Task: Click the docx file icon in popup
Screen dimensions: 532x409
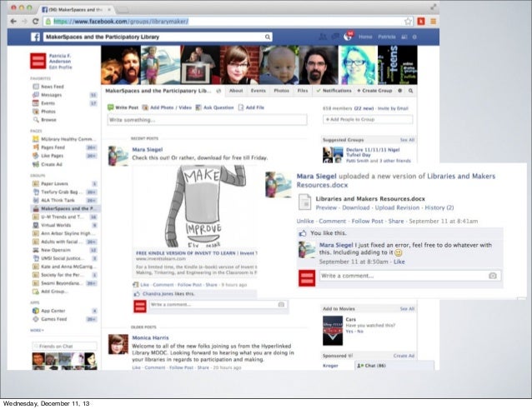Action: click(304, 202)
